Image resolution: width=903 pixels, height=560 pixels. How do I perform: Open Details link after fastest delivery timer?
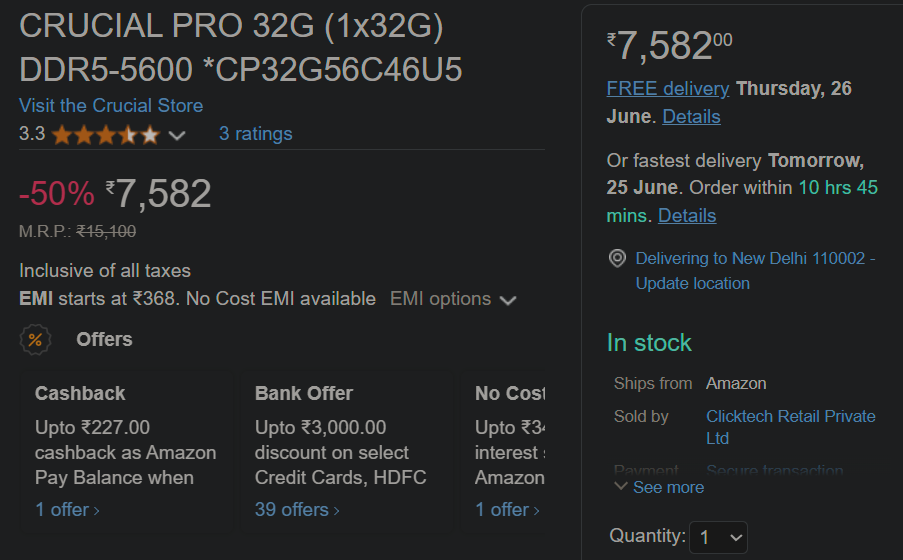687,216
